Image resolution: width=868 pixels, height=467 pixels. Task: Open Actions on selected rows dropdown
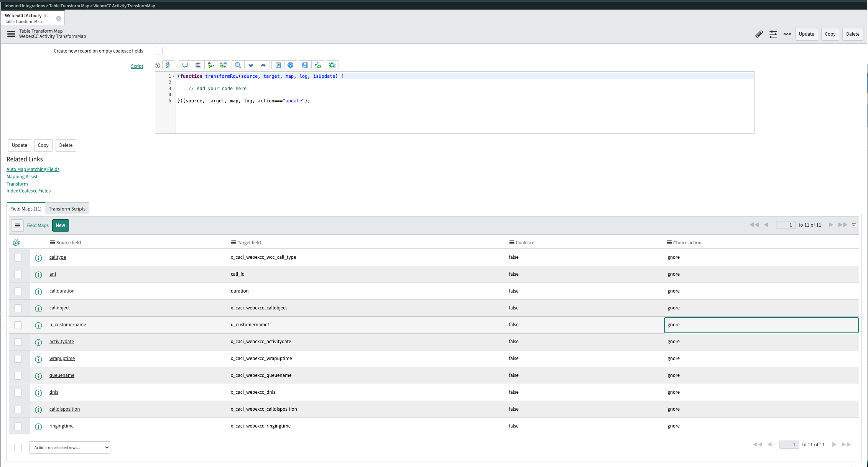tap(70, 447)
